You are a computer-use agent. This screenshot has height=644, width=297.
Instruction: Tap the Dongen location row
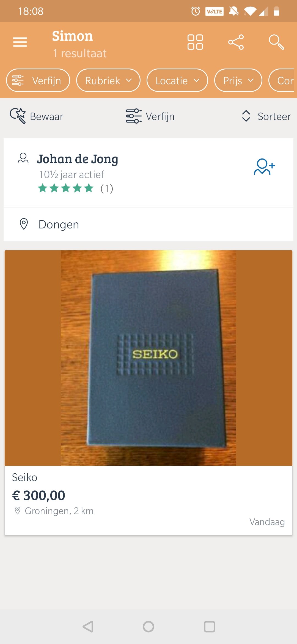click(148, 225)
